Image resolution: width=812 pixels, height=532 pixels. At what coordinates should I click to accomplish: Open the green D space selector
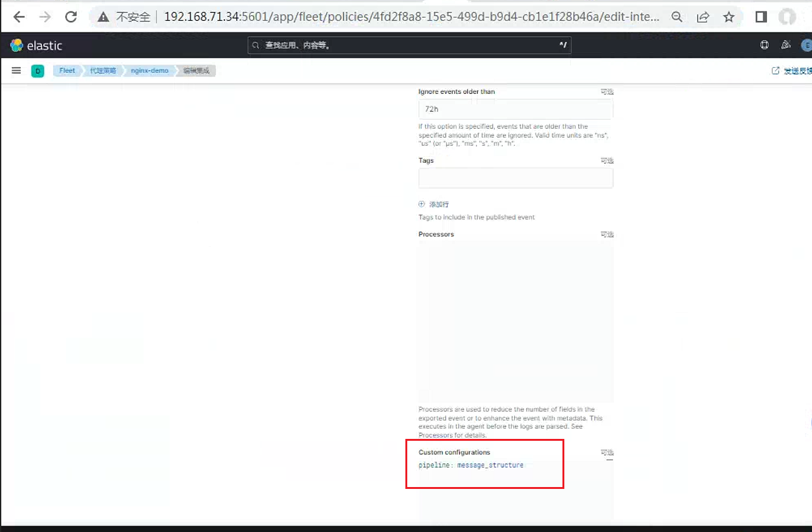(x=37, y=71)
